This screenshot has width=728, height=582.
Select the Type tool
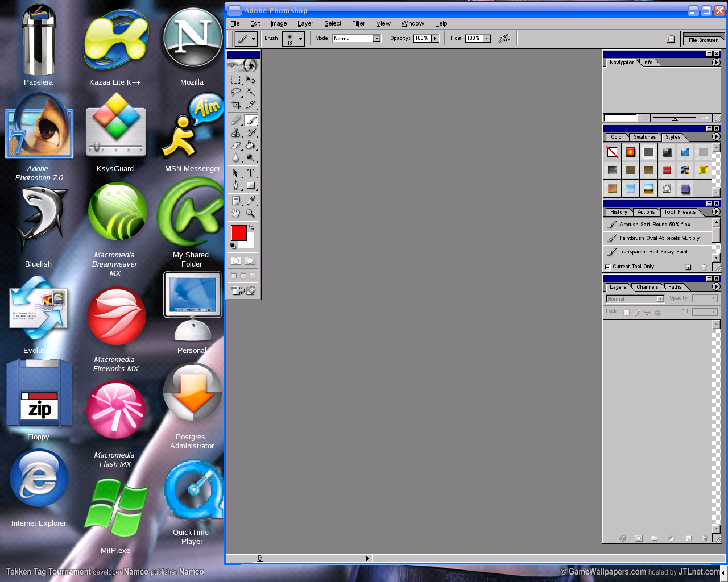[x=251, y=173]
